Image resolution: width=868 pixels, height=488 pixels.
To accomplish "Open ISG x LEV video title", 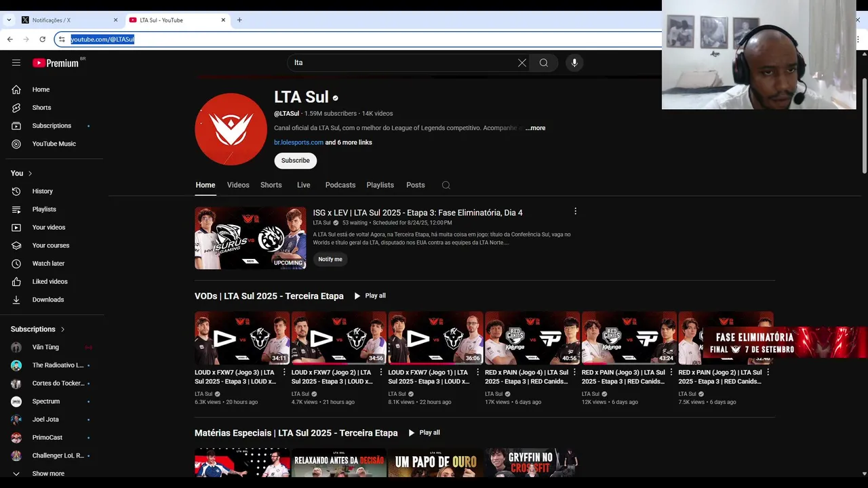I will click(418, 213).
